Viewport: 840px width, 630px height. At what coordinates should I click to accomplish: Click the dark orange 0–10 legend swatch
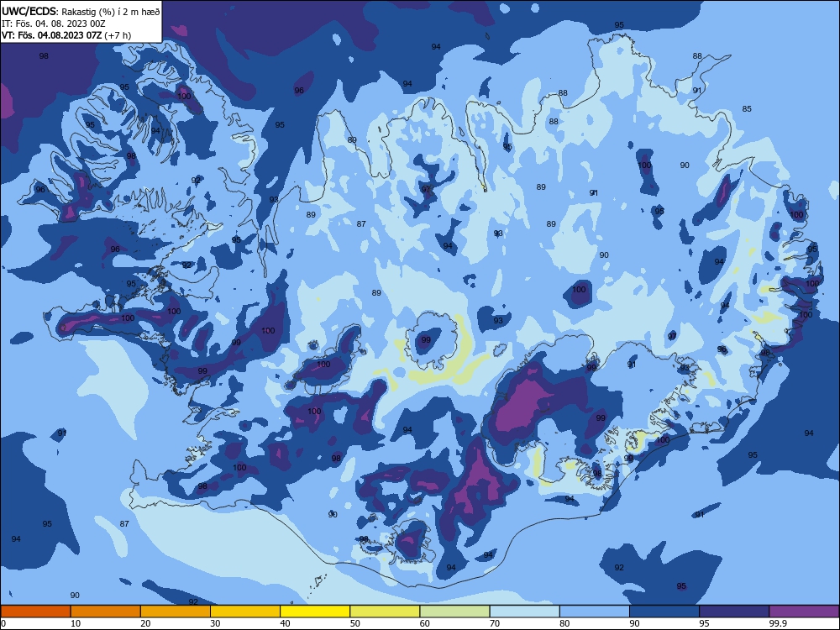[35, 612]
